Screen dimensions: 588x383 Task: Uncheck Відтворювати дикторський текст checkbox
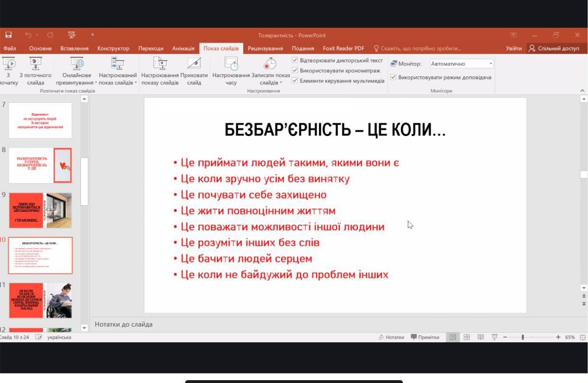click(295, 61)
